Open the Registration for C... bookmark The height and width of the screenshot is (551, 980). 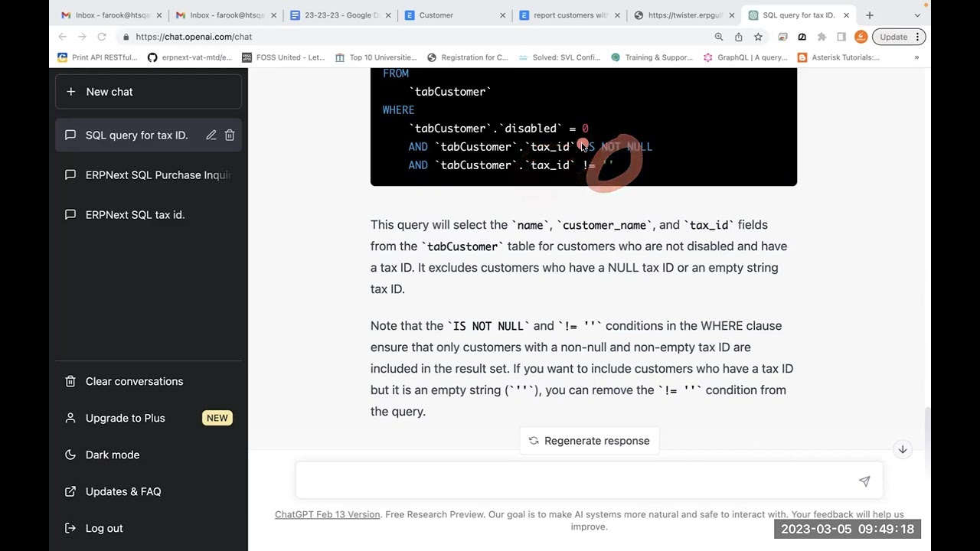[468, 57]
